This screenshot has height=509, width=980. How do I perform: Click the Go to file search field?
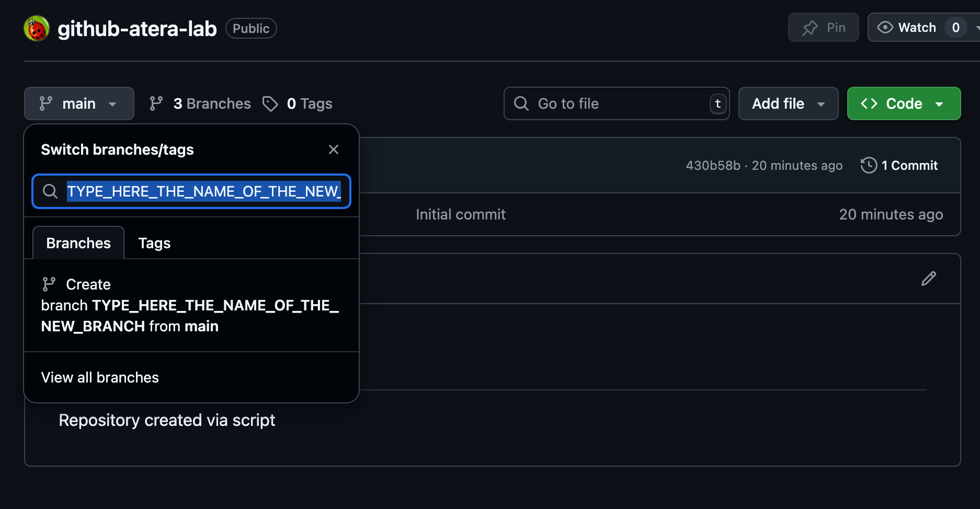pyautogui.click(x=617, y=103)
